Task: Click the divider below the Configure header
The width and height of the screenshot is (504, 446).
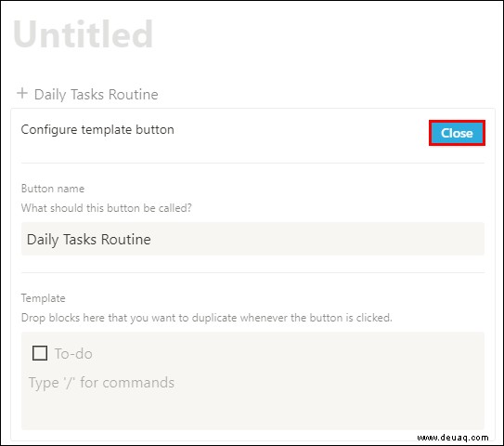Action: pos(252,164)
